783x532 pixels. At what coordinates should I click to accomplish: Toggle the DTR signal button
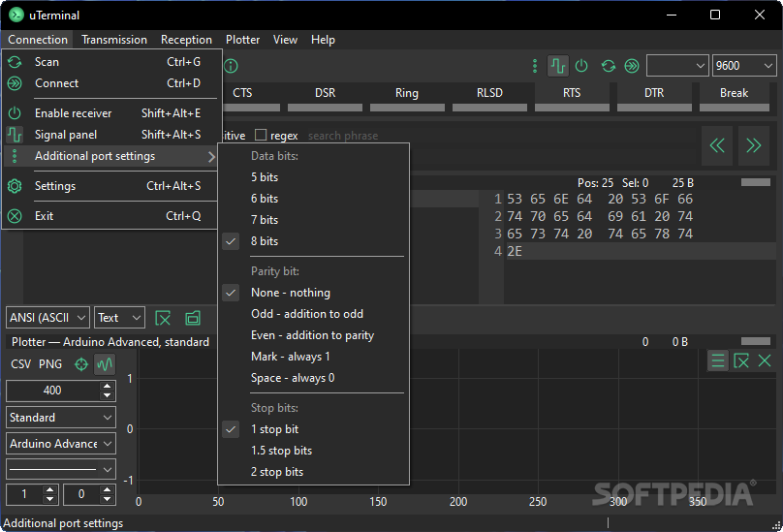(655, 98)
